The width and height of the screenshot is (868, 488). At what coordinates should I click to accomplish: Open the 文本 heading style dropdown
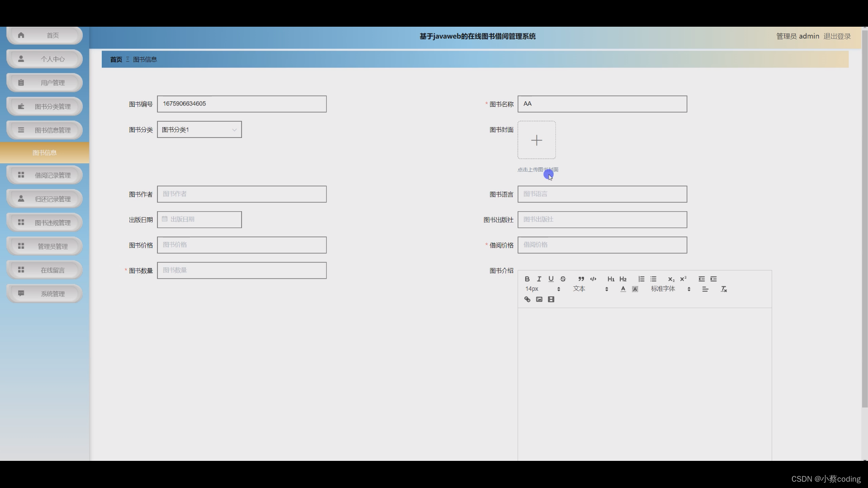point(590,289)
